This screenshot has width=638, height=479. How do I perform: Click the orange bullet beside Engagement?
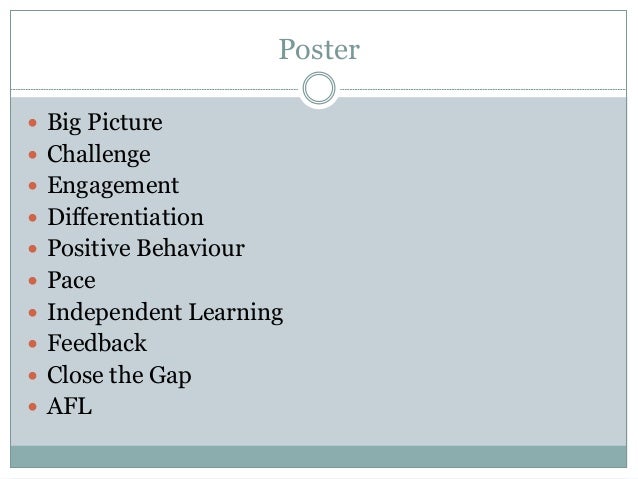point(33,186)
